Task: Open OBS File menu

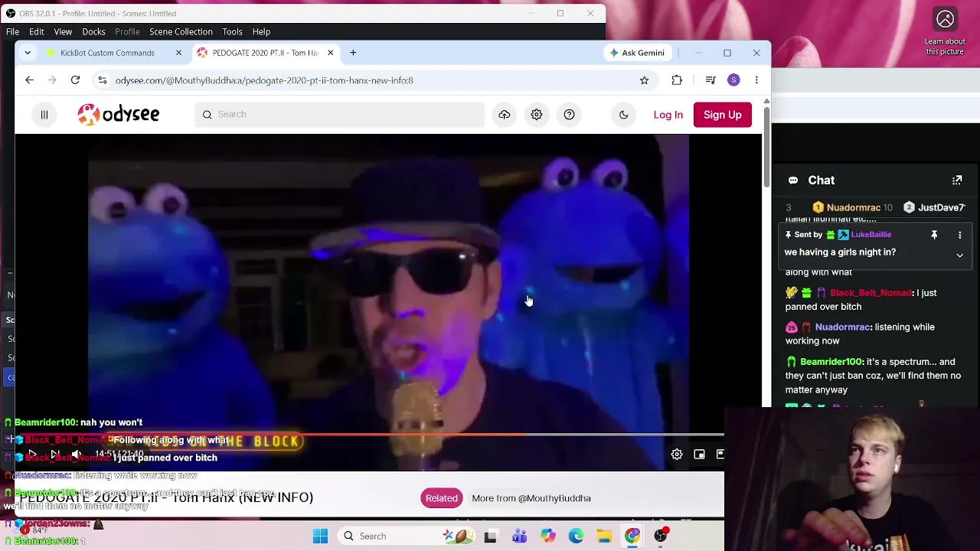Action: (x=13, y=31)
